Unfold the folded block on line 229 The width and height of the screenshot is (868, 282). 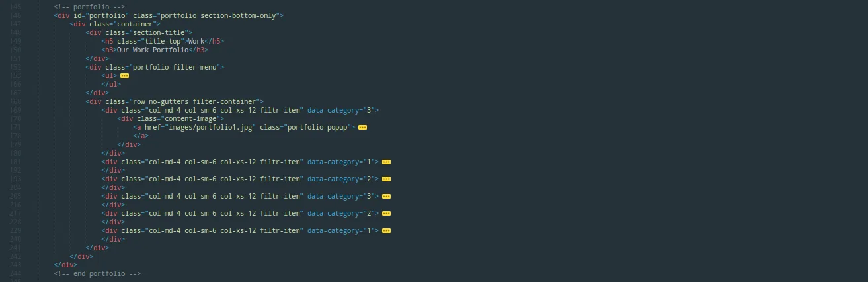pyautogui.click(x=387, y=230)
